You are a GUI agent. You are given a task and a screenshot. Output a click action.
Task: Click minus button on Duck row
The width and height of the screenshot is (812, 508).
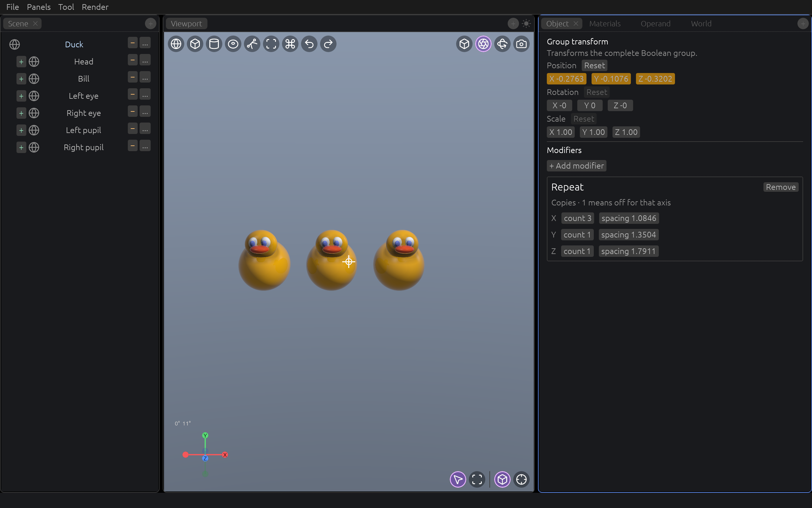133,43
